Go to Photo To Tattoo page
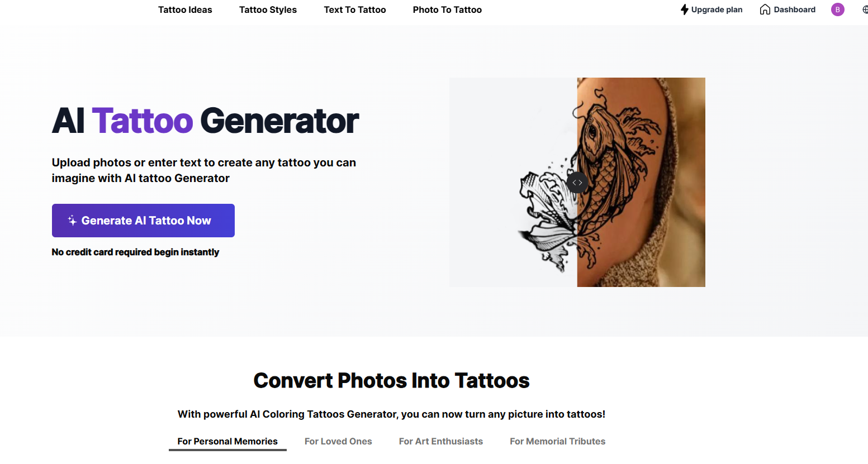 pyautogui.click(x=447, y=9)
